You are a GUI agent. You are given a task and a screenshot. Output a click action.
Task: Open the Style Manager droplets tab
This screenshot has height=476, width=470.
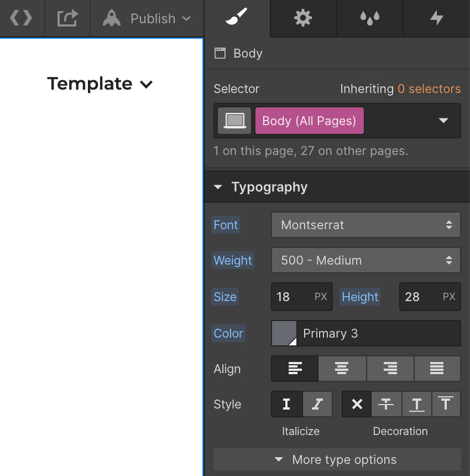tap(369, 18)
